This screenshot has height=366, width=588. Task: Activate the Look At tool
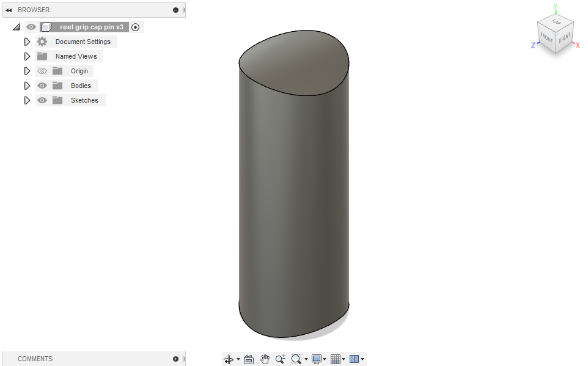[x=249, y=359]
